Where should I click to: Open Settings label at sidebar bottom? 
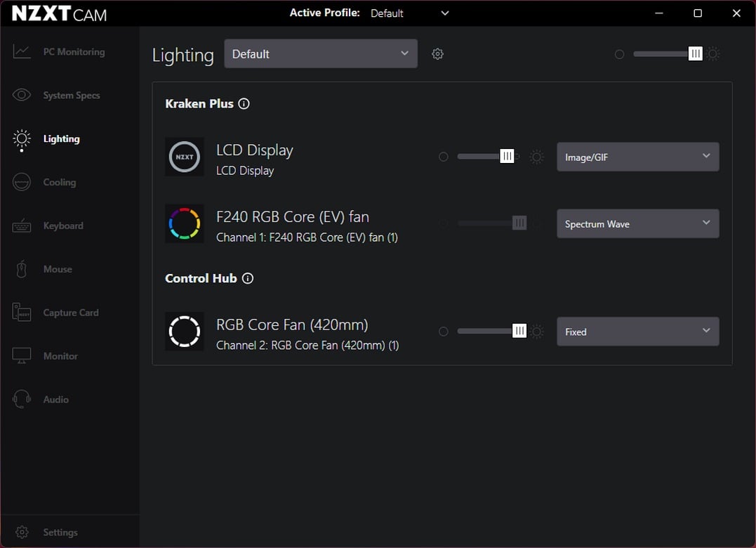[x=60, y=532]
